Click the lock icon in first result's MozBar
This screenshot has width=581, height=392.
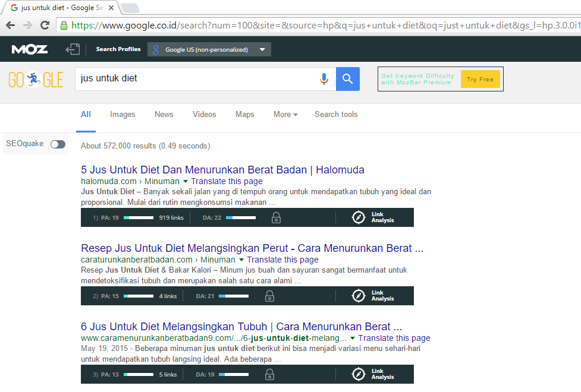tap(276, 218)
